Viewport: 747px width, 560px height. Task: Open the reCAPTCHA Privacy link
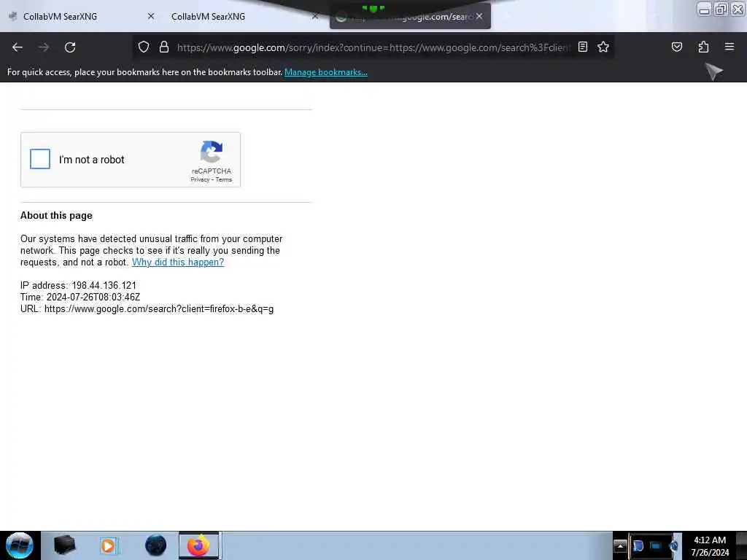click(200, 179)
